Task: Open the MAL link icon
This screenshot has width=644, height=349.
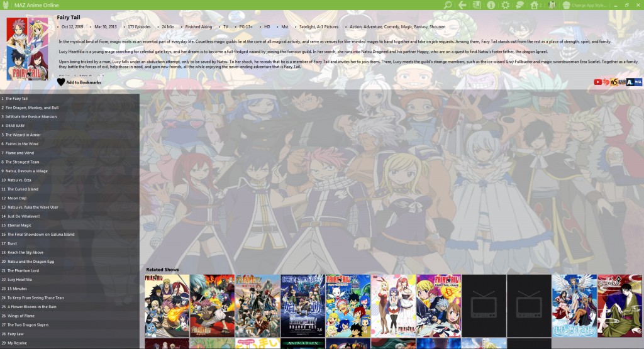Action: point(638,82)
